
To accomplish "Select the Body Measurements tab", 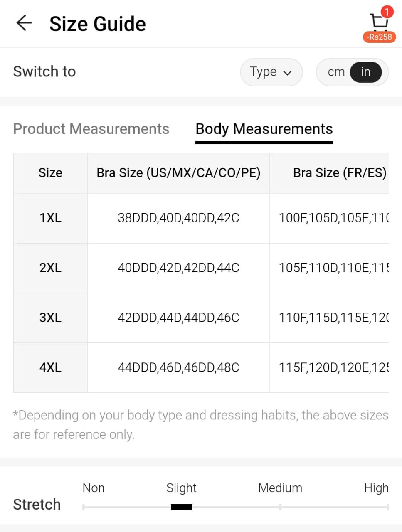I will click(x=264, y=129).
